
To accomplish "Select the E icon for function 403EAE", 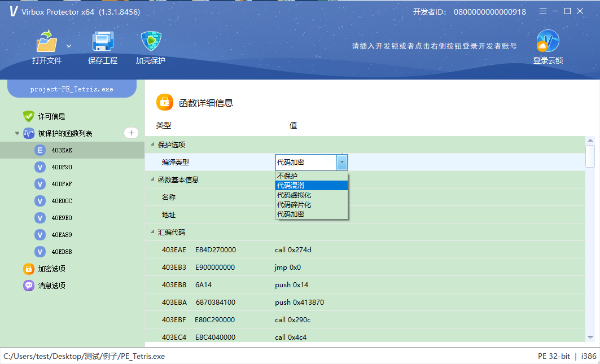I will point(40,151).
